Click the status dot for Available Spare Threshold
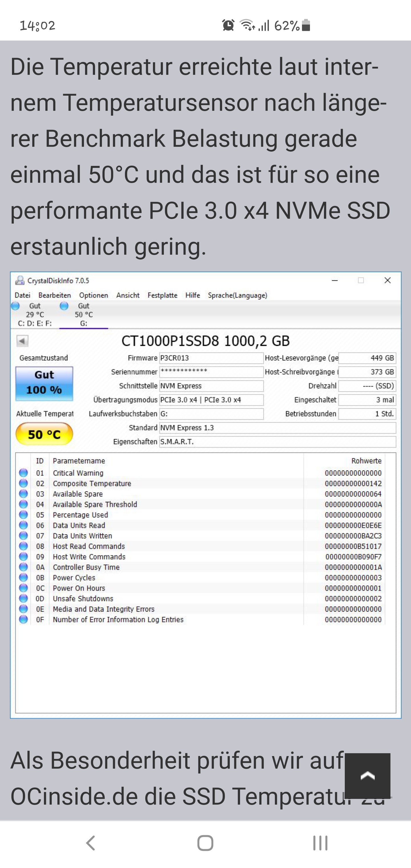The image size is (411, 868). 23,504
